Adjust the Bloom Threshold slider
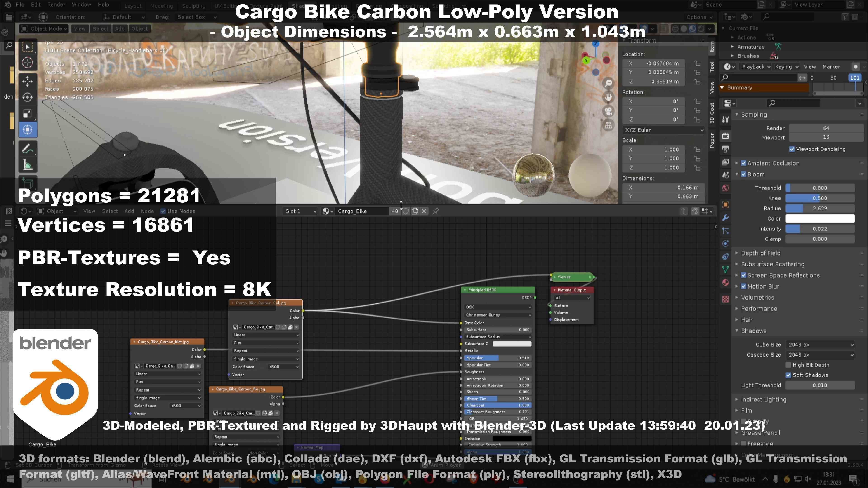 (x=820, y=188)
